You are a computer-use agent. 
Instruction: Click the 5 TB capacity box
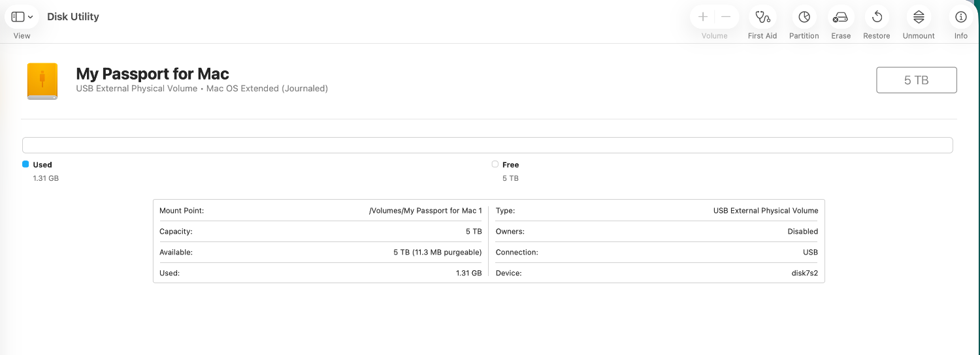coord(916,80)
